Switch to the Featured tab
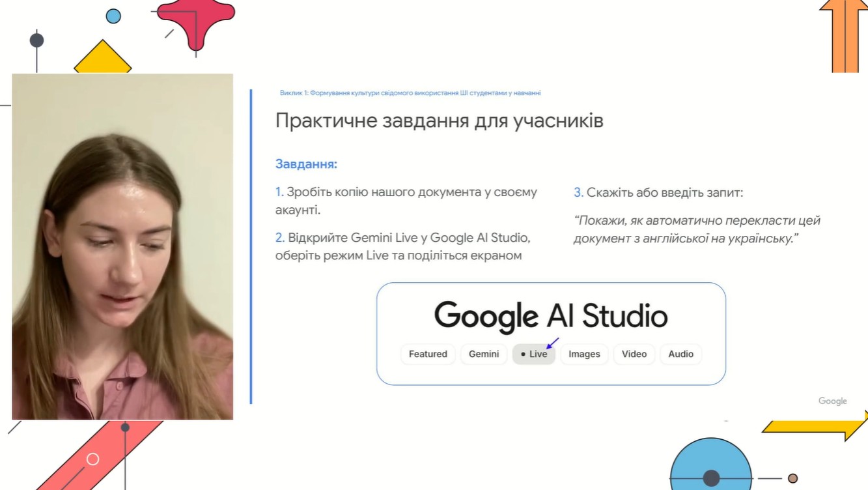This screenshot has height=490, width=868. point(428,354)
